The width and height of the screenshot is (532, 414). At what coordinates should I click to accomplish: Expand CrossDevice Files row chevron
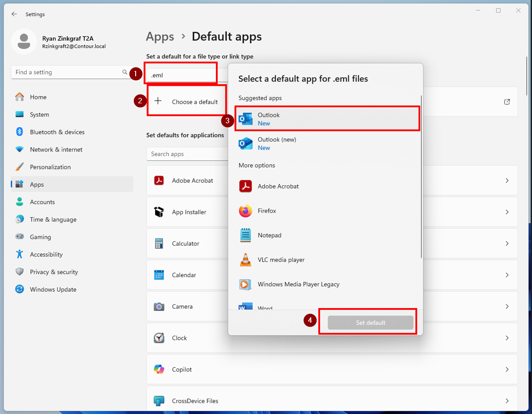(507, 401)
